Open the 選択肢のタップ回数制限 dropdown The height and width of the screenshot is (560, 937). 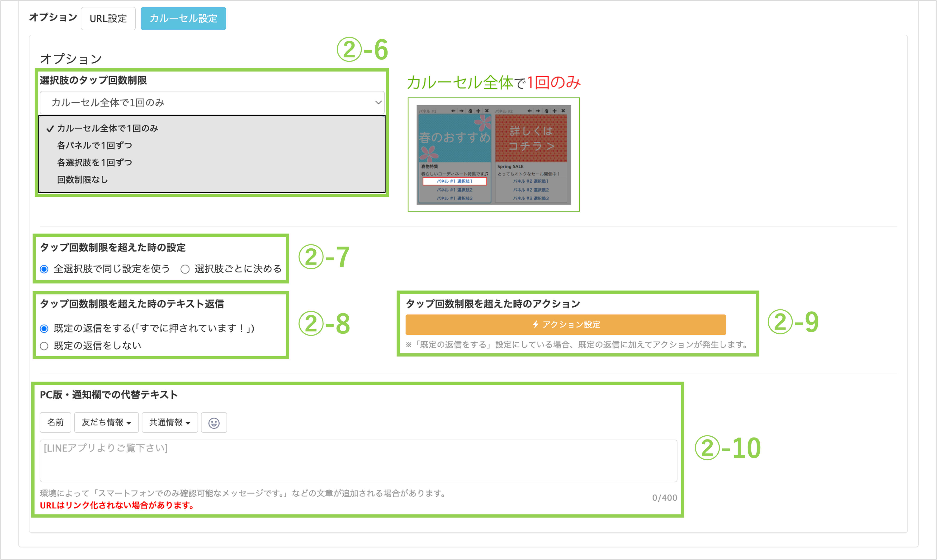[x=212, y=103]
